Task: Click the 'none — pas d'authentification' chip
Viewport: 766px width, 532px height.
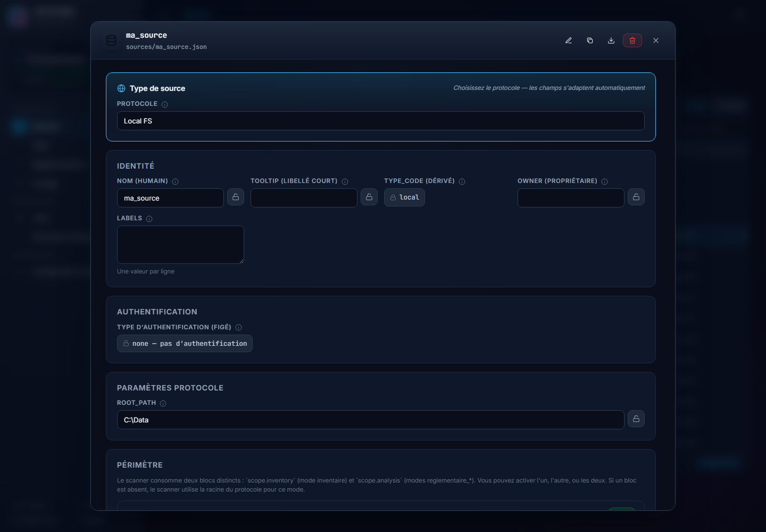Action: coord(185,344)
